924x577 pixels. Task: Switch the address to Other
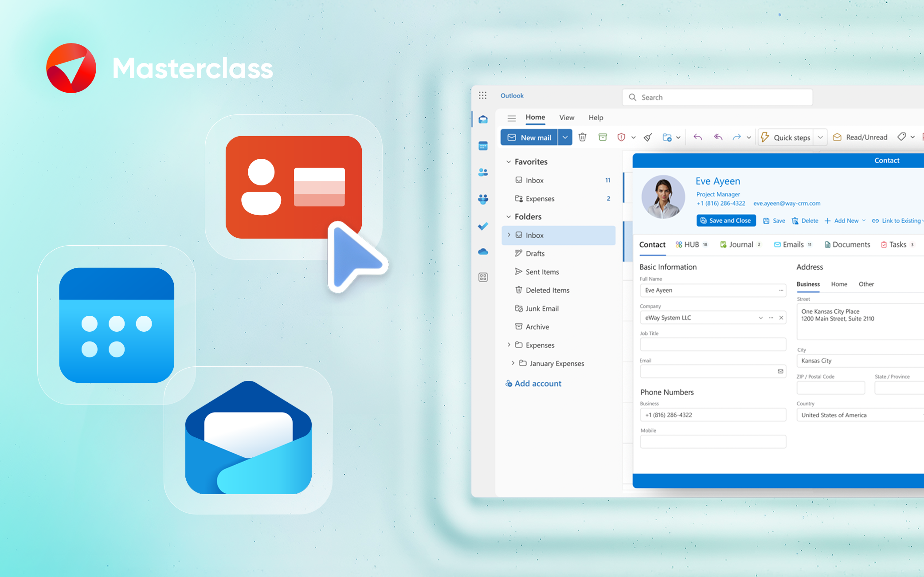click(866, 284)
